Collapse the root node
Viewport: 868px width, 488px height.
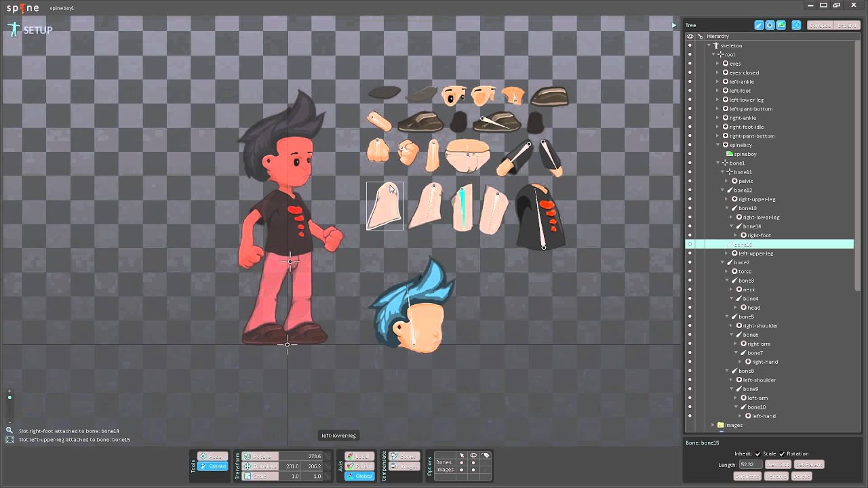pyautogui.click(x=713, y=54)
